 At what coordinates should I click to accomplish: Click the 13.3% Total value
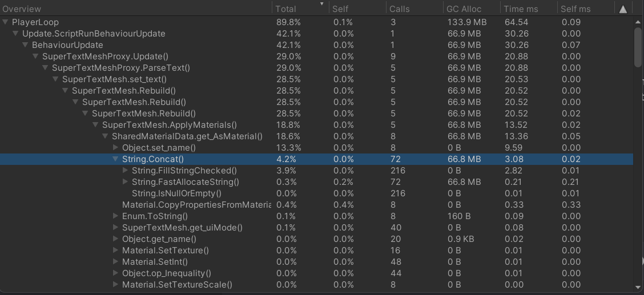(x=288, y=148)
